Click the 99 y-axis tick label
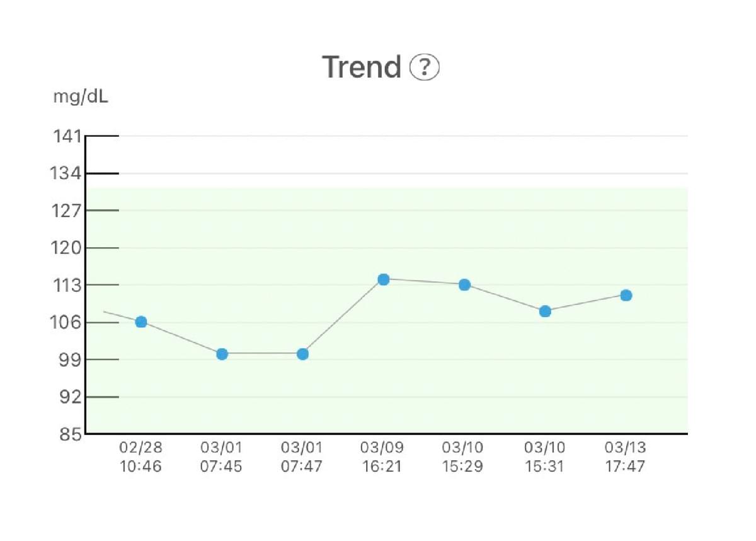Viewport: 756px width, 541px height. pos(69,360)
